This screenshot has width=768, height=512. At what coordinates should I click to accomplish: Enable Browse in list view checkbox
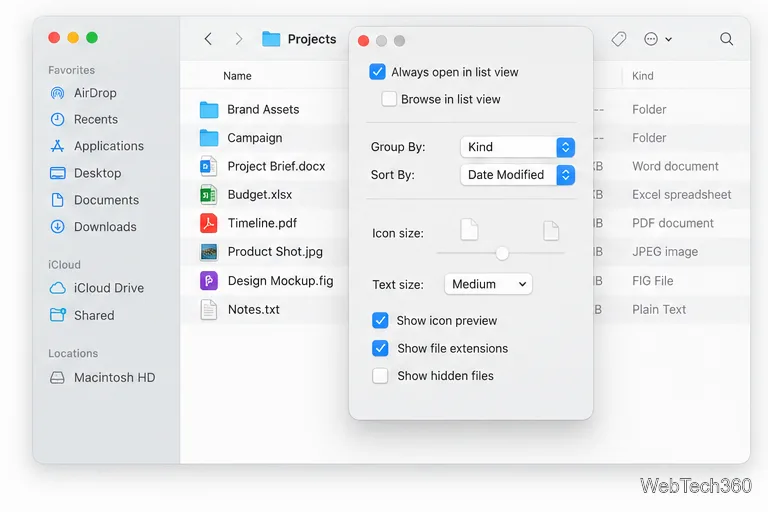[389, 99]
